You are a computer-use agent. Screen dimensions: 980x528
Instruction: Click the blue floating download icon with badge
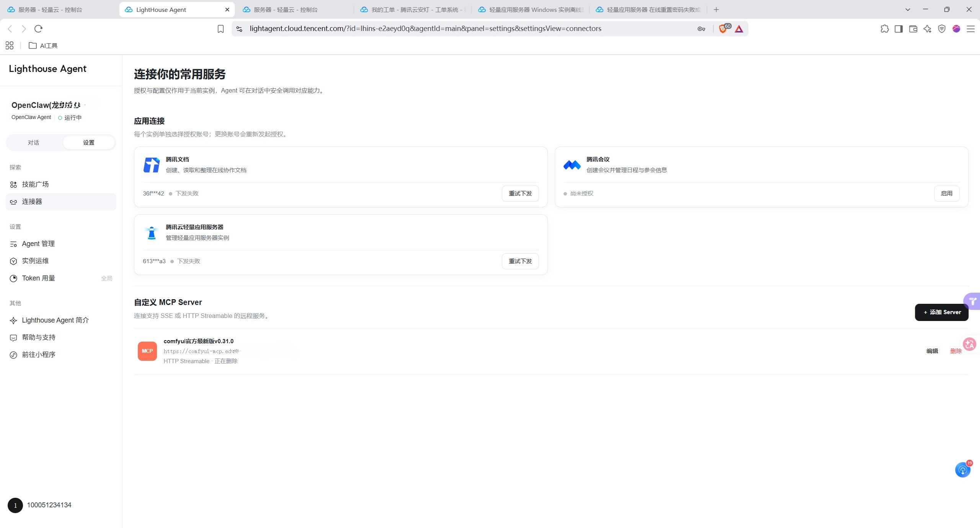(x=963, y=470)
